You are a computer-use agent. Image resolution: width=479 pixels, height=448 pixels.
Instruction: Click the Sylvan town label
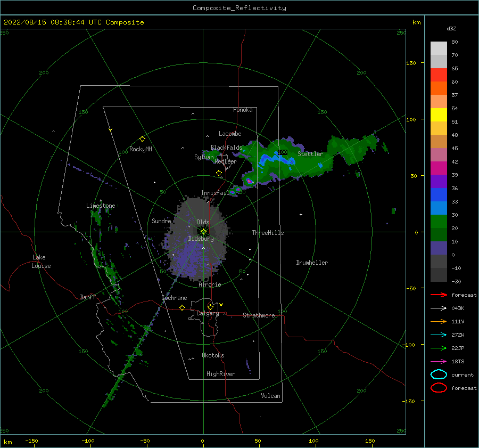pyautogui.click(x=204, y=157)
